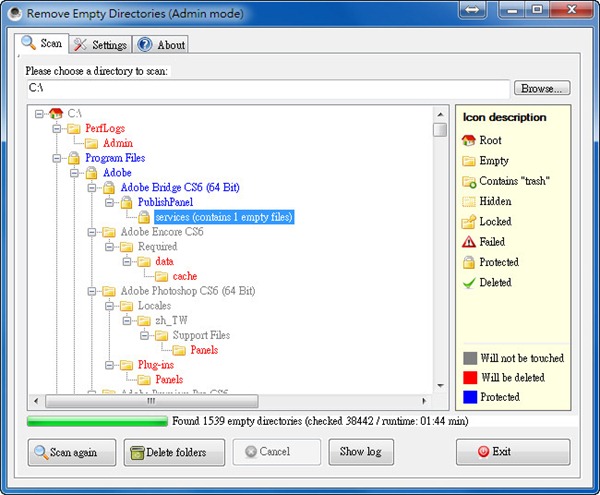Click the directory path input field
This screenshot has width=600, height=495.
click(268, 88)
